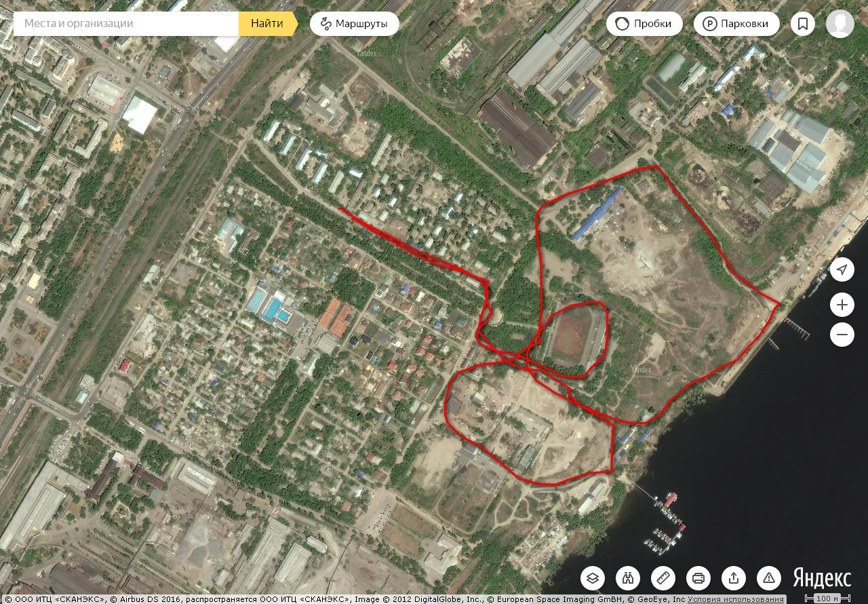Click the Найти search button
This screenshot has height=604, width=868.
[268, 24]
